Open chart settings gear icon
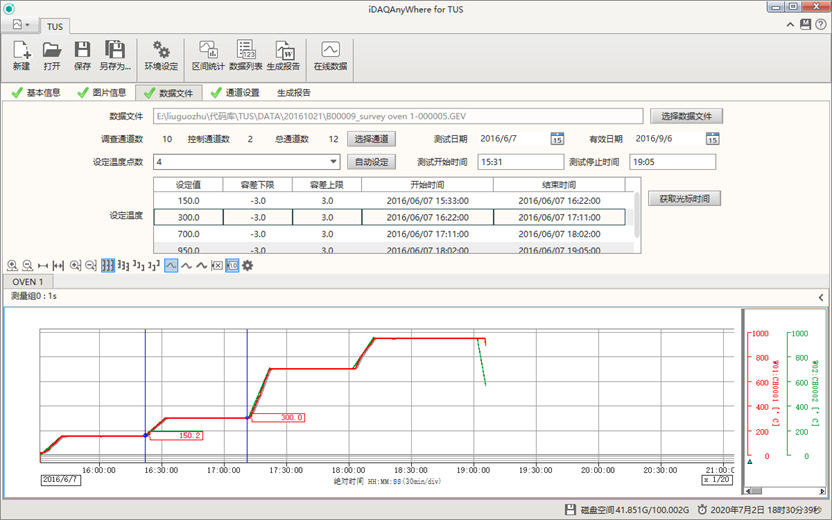Image resolution: width=832 pixels, height=520 pixels. [247, 266]
